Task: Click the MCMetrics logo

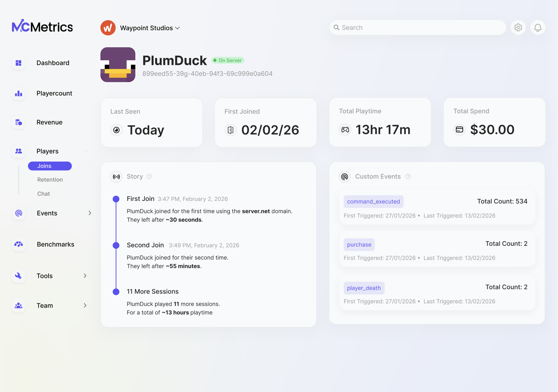Action: pos(42,26)
